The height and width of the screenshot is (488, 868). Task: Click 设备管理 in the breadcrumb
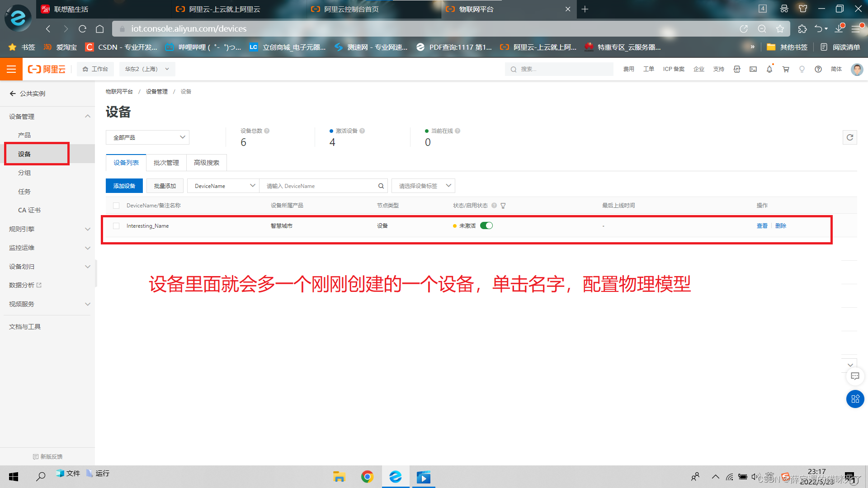tap(157, 92)
